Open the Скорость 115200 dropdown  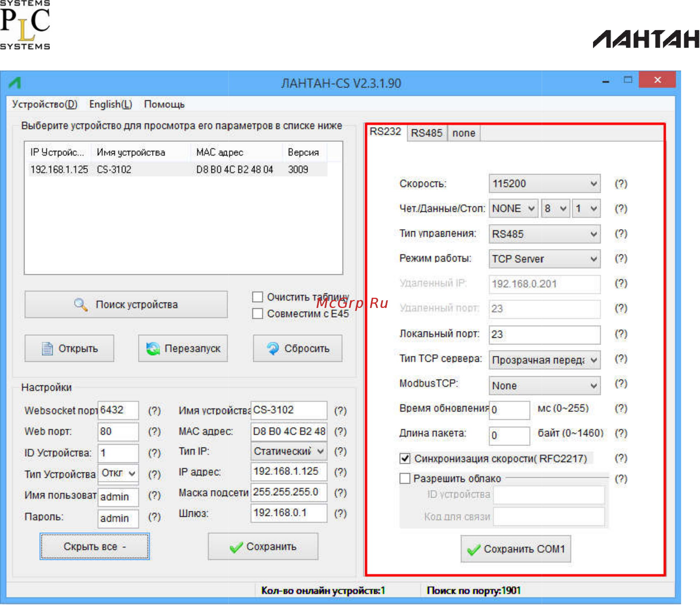545,183
